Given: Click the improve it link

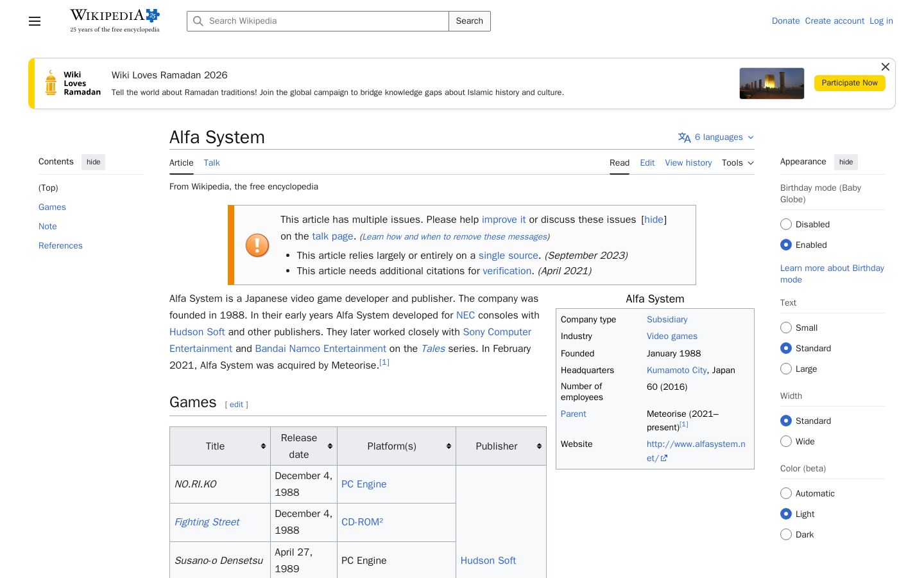Looking at the screenshot, I should coord(504,220).
